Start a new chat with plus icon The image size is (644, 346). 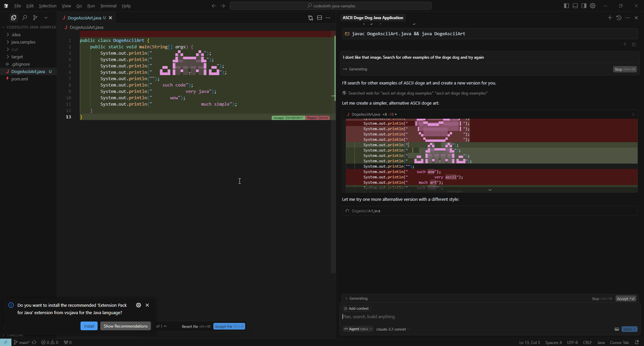point(610,18)
